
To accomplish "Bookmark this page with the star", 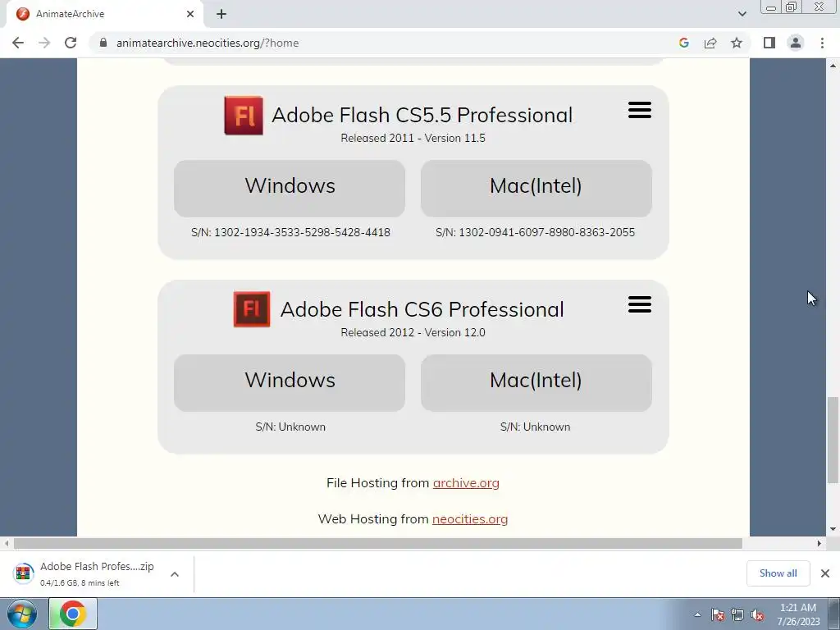I will 737,43.
